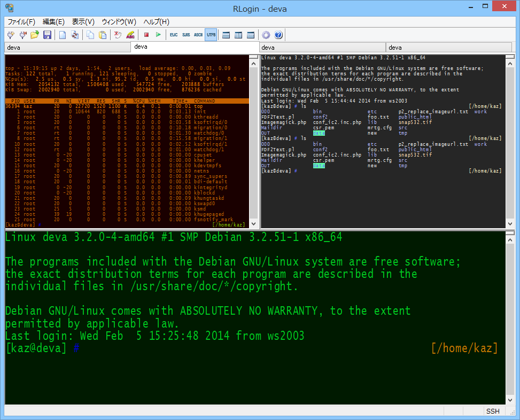Click the ksoftirqd/0 process row
Image resolution: width=520 pixels, height=420 pixels.
pos(127,122)
